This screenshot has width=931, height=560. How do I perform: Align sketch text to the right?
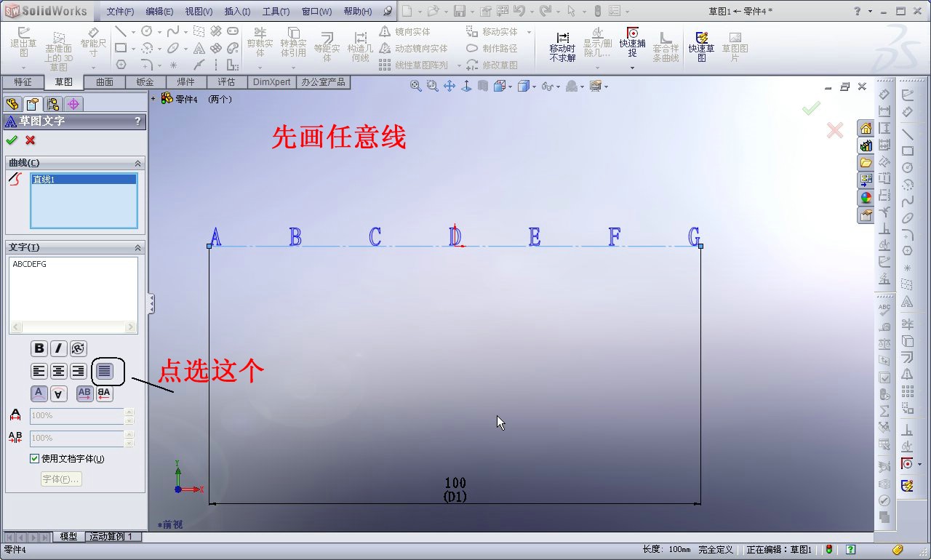point(79,372)
